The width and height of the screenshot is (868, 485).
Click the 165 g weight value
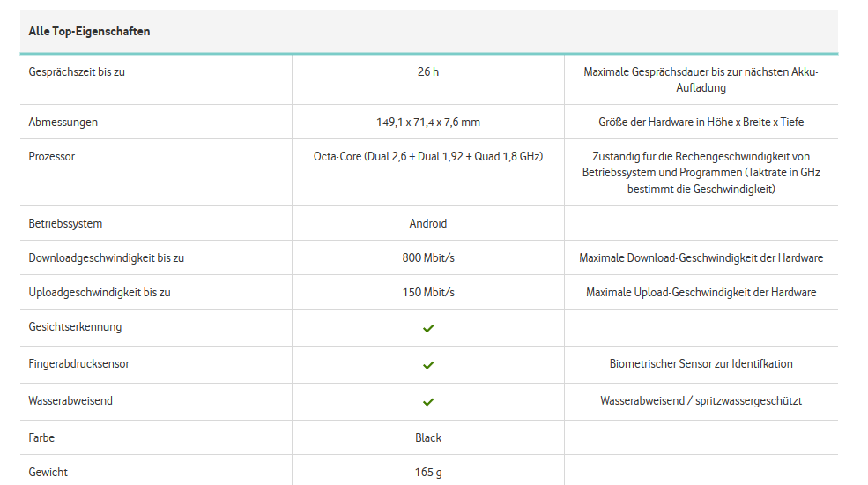point(428,473)
